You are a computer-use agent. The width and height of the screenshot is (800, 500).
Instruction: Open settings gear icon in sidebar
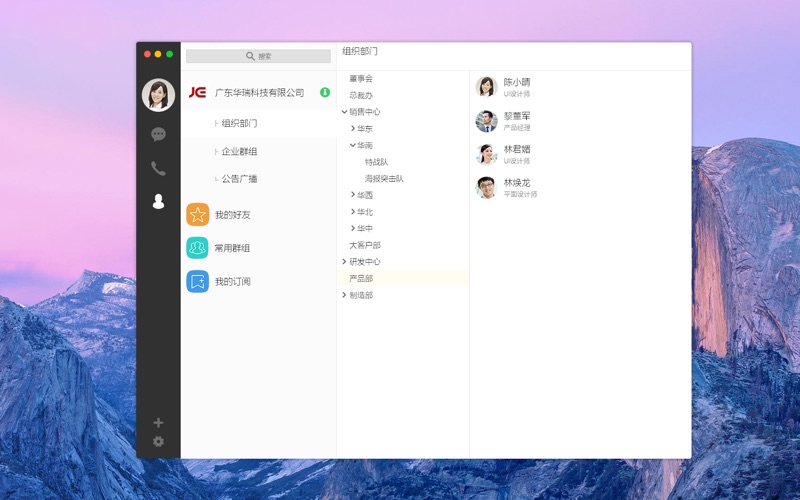click(158, 441)
